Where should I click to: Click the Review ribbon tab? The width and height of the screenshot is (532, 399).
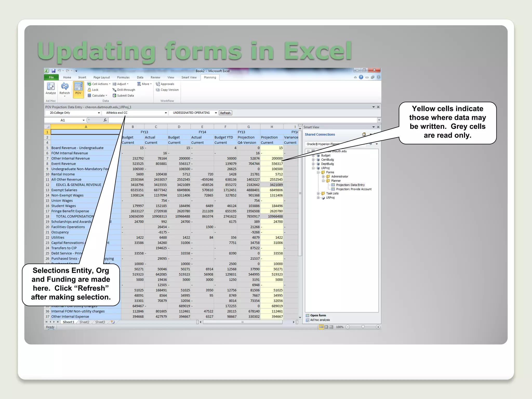point(155,77)
